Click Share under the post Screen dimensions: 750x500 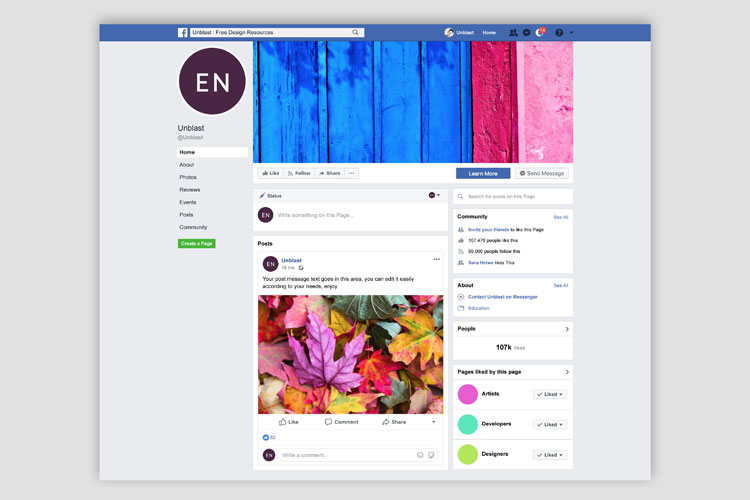[x=394, y=422]
